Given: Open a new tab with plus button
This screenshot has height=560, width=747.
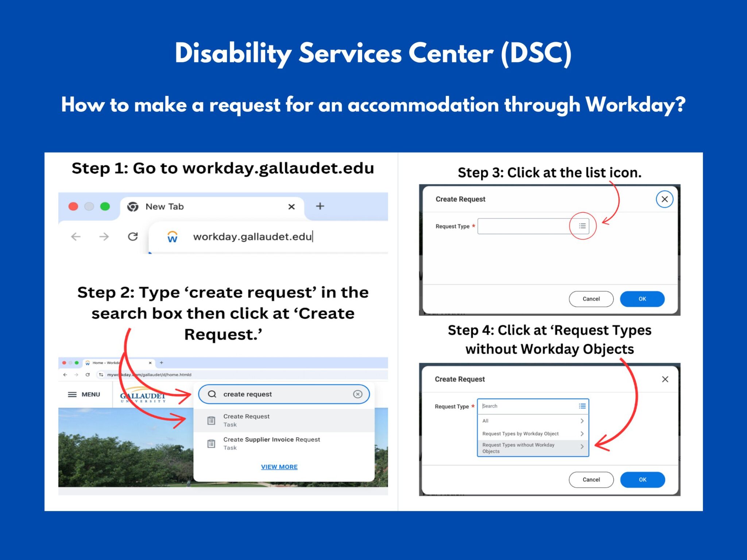Looking at the screenshot, I should [320, 206].
